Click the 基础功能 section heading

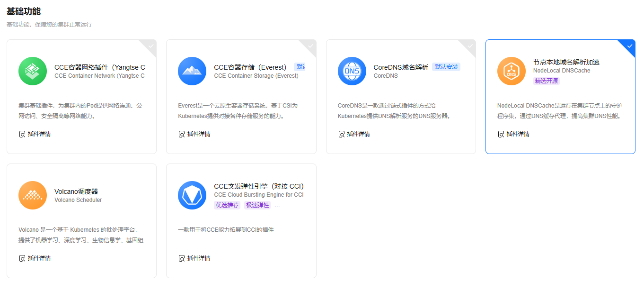click(x=24, y=10)
